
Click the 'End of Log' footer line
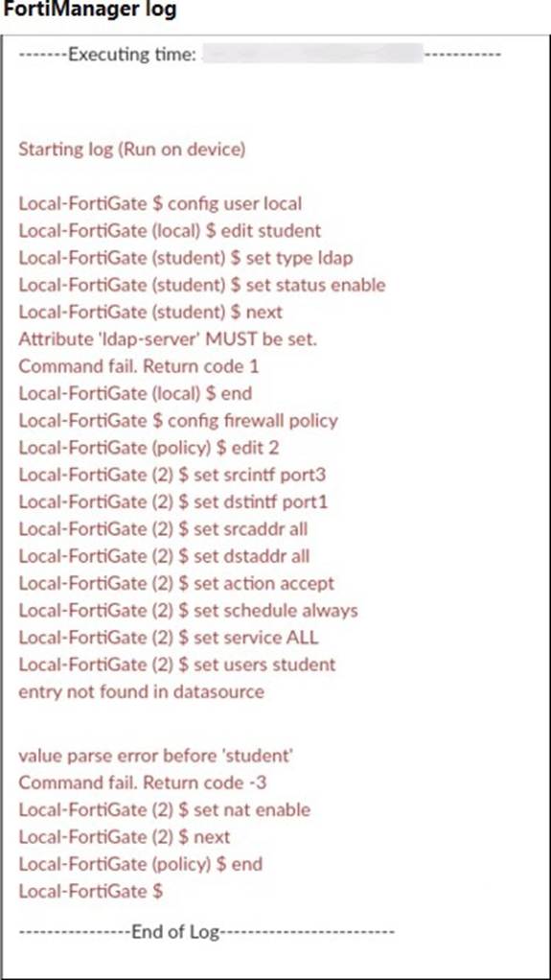[x=207, y=932]
